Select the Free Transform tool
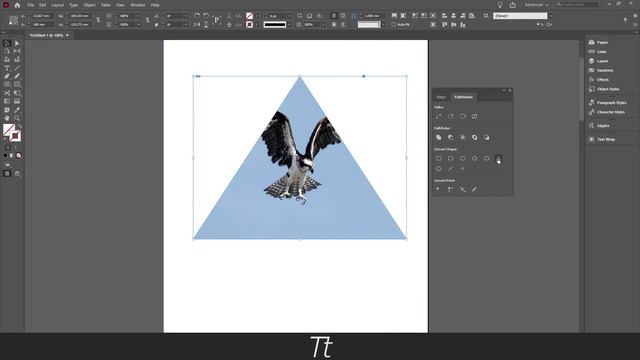 pos(17,93)
